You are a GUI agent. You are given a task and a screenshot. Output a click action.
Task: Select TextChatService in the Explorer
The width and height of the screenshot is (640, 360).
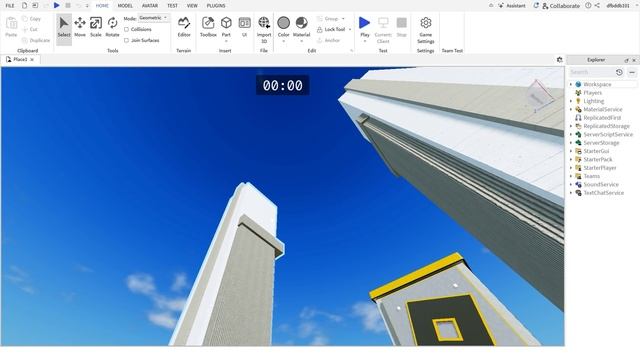click(x=603, y=193)
